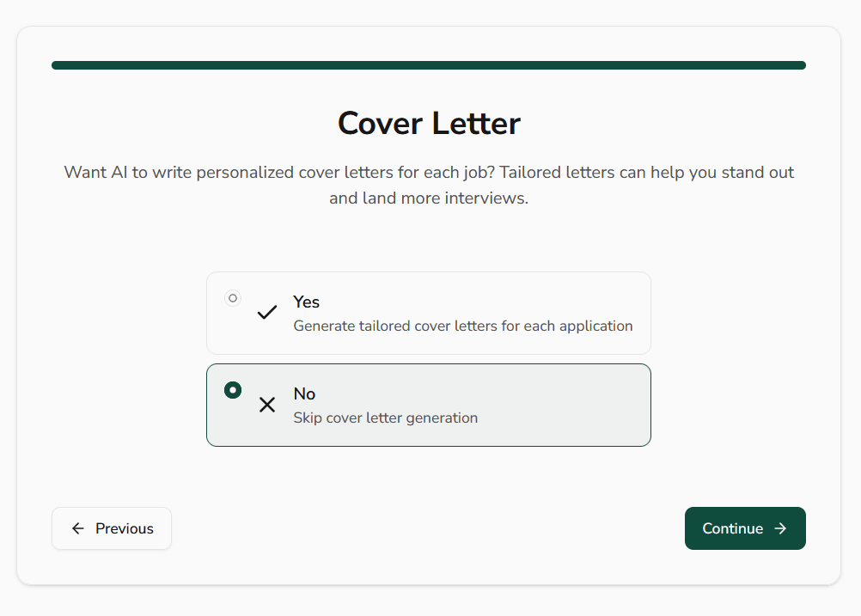The width and height of the screenshot is (861, 616).
Task: Click the "and land more interviews" text line
Action: (x=429, y=198)
